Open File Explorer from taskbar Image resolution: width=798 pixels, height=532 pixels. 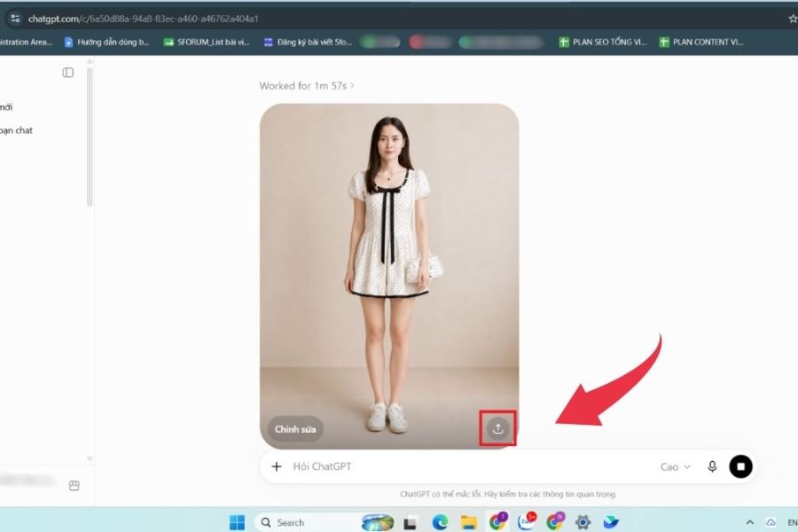[x=469, y=522]
